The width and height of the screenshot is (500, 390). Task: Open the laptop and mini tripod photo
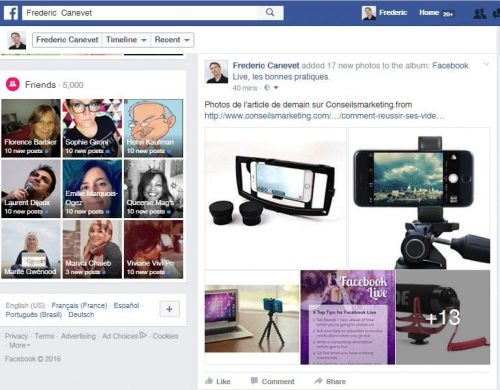pos(252,317)
